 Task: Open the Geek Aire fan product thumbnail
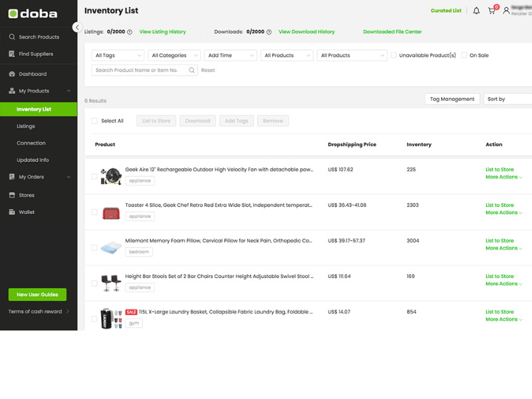111,176
